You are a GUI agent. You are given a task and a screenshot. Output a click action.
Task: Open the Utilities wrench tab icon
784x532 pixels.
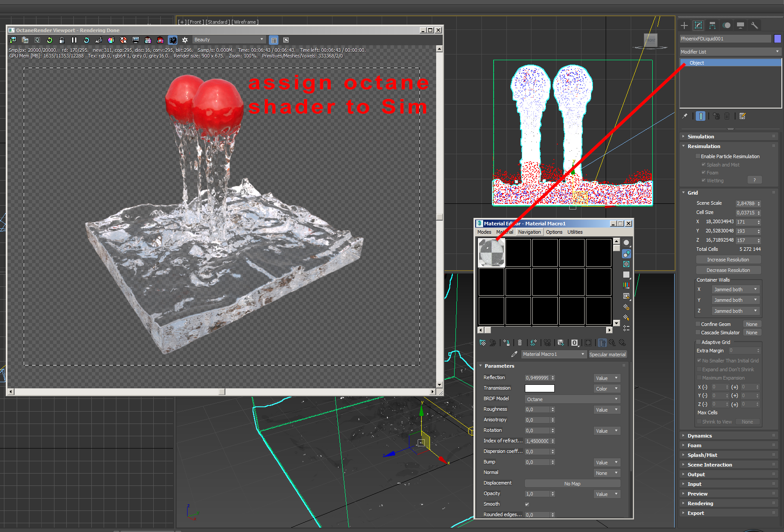click(x=755, y=25)
